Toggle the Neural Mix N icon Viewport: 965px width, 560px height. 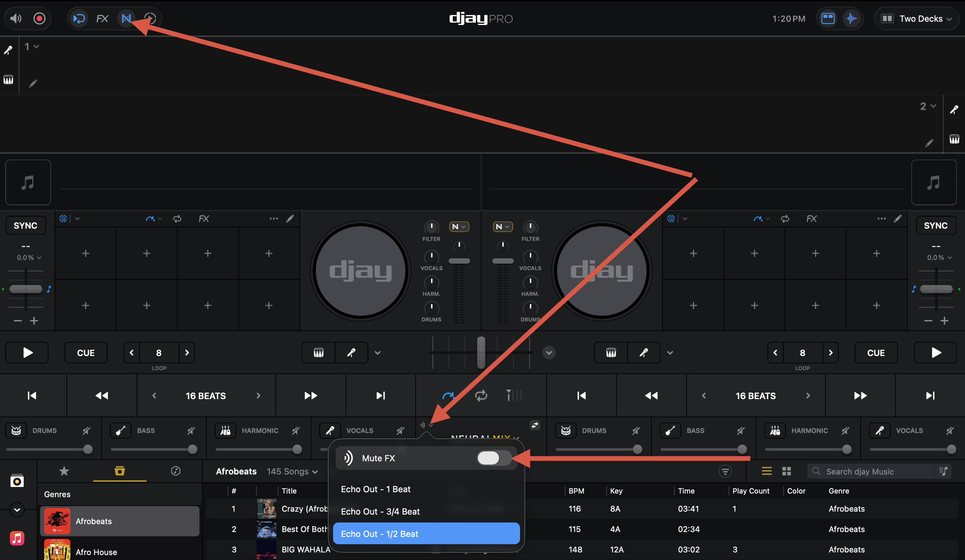click(126, 18)
